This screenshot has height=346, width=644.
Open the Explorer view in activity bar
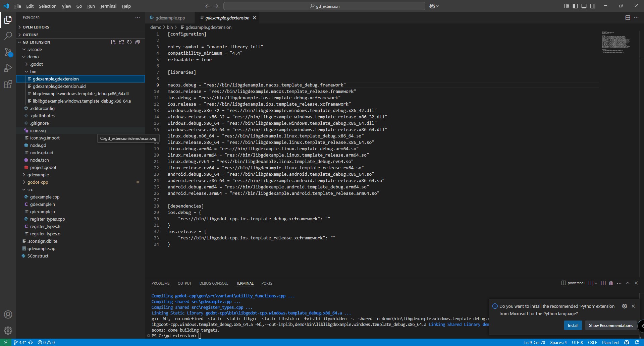8,20
